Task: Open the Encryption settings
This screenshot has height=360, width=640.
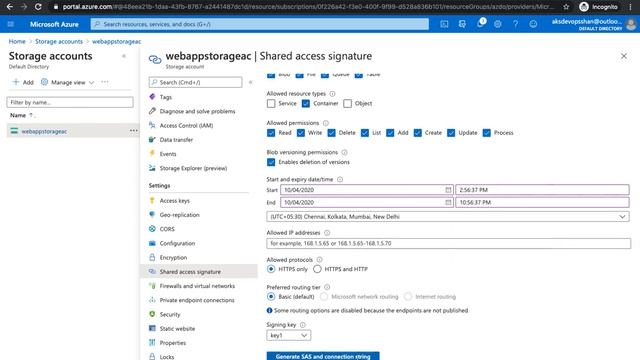Action: pos(173,258)
